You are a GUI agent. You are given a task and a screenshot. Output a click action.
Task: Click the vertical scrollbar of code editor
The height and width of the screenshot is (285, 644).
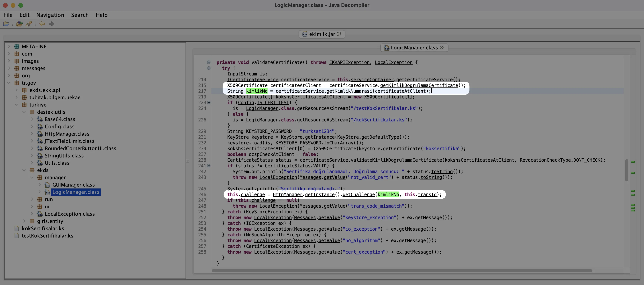click(627, 170)
